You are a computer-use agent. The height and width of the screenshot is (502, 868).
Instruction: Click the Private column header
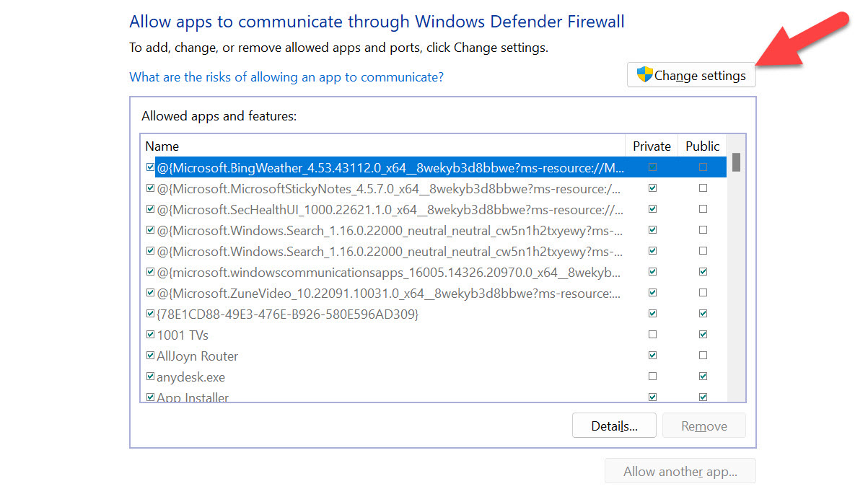coord(652,146)
